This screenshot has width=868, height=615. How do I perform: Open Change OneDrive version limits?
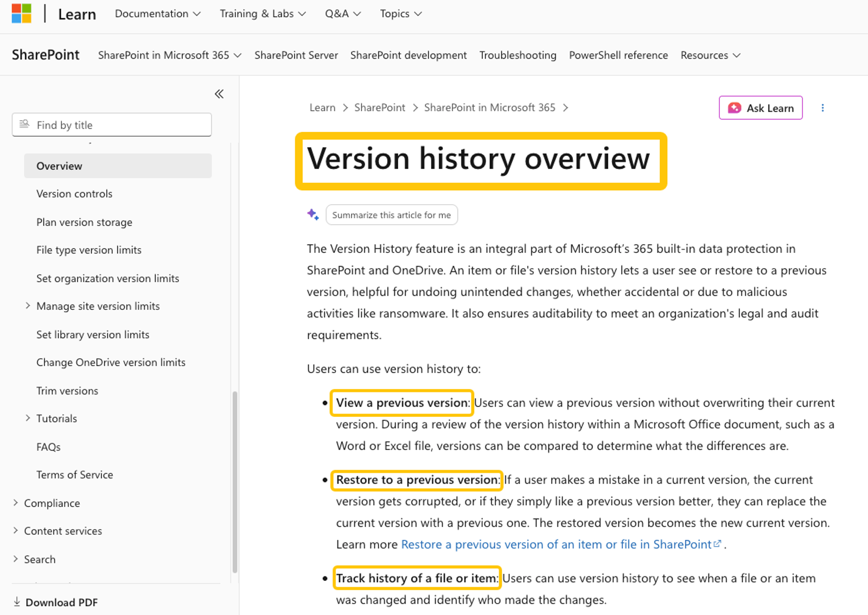(111, 362)
